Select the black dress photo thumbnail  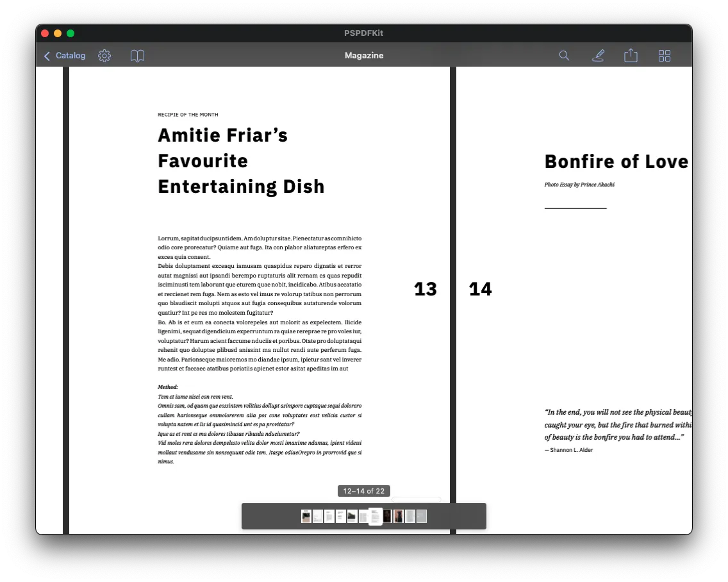[x=398, y=516]
